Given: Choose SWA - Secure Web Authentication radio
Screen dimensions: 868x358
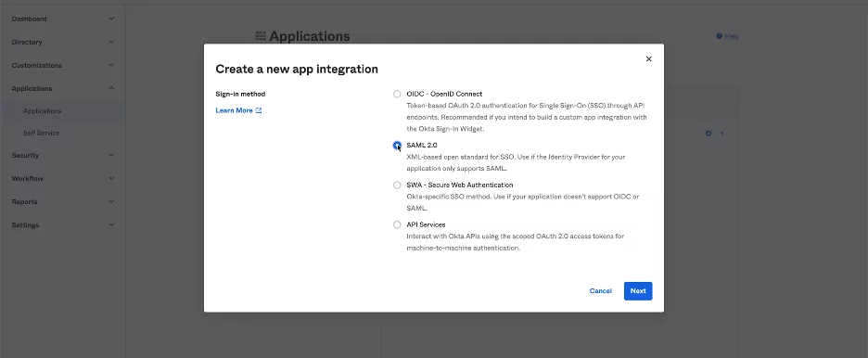Looking at the screenshot, I should pos(397,185).
